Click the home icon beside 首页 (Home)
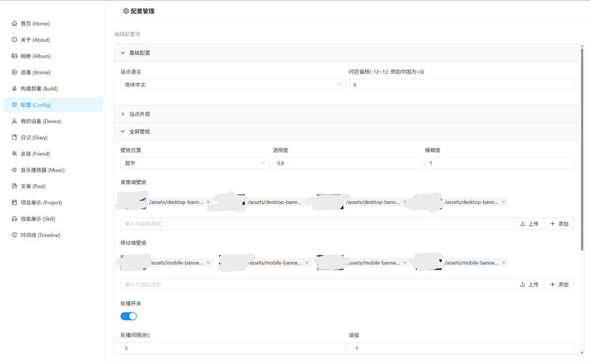 click(14, 24)
